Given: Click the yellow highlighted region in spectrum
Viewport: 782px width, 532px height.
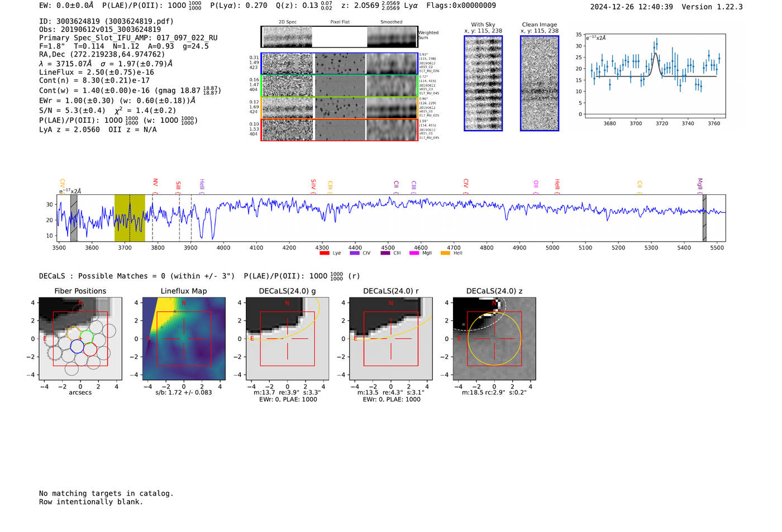Looking at the screenshot, I should pos(130,218).
